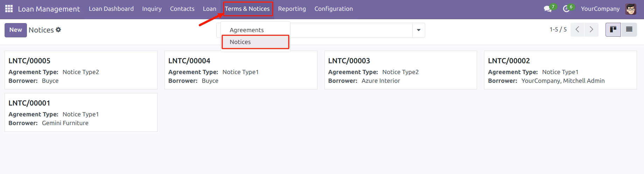This screenshot has height=174, width=644.
Task: Click Notice Type1 on card LNTC/00004
Action: click(x=240, y=72)
